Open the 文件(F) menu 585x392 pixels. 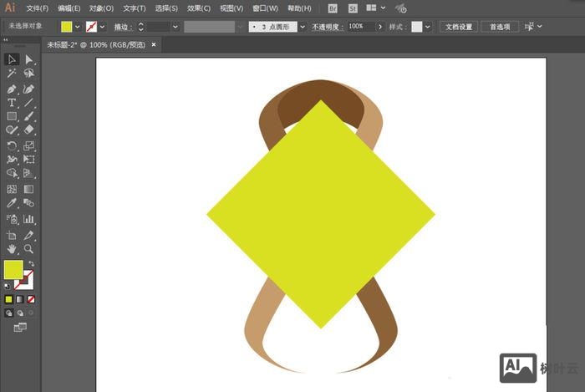pyautogui.click(x=37, y=8)
